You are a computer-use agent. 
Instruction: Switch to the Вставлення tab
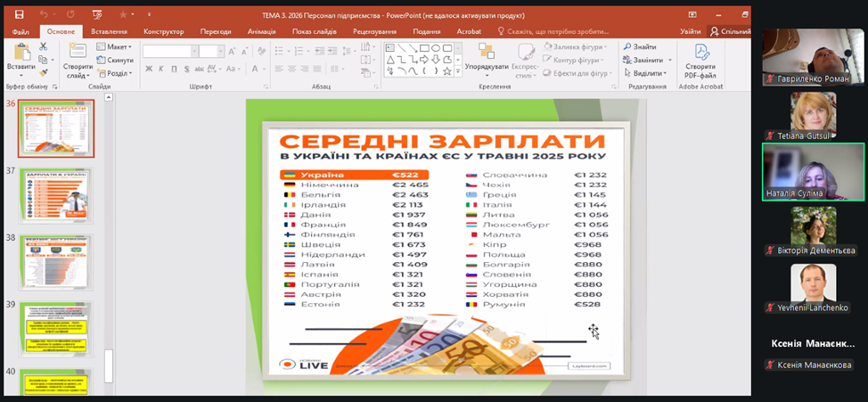click(x=109, y=31)
